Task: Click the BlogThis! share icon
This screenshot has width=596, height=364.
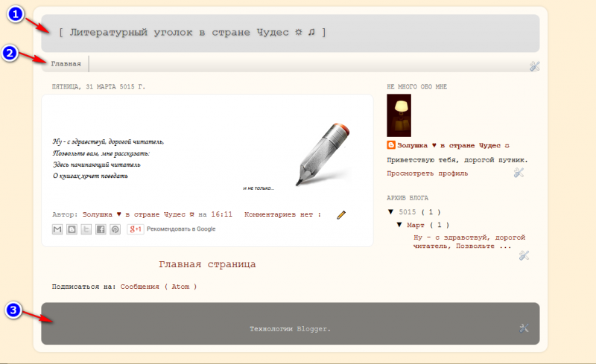Action: (72, 229)
